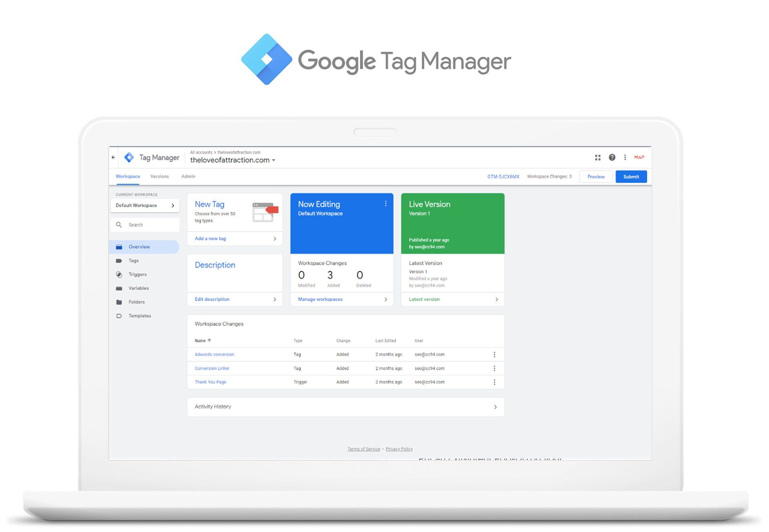Viewport: 769px width, 532px height.
Task: Click the Latest version chevron arrow
Action: [497, 299]
